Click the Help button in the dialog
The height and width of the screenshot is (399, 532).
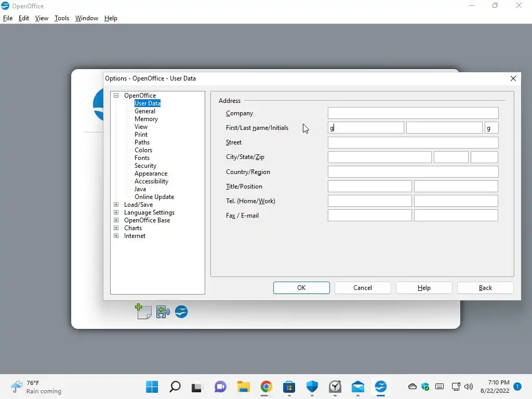[x=424, y=288]
